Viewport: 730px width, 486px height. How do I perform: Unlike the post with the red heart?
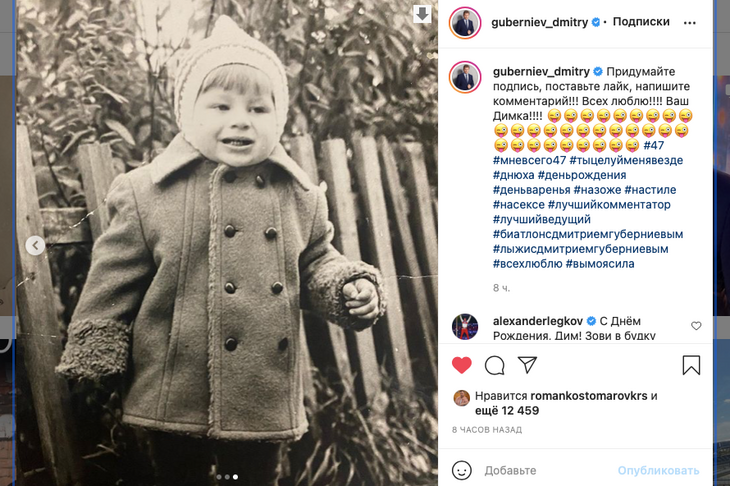click(461, 365)
